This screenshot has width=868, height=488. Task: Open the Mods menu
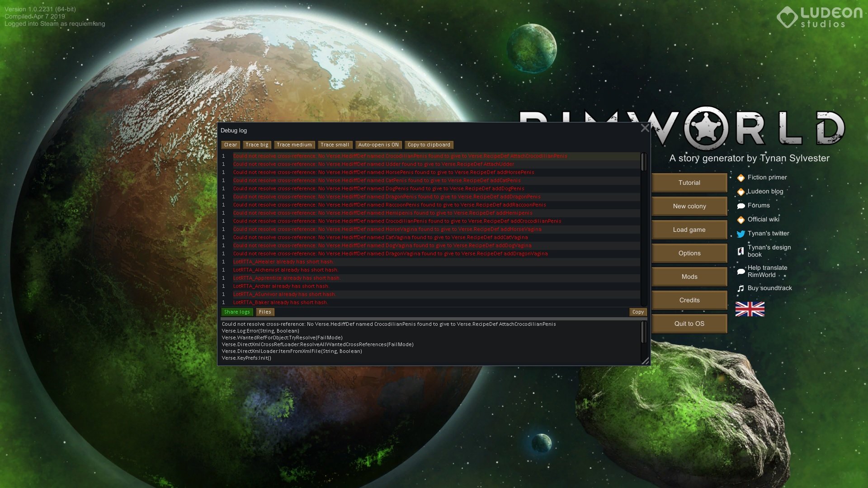pos(689,276)
